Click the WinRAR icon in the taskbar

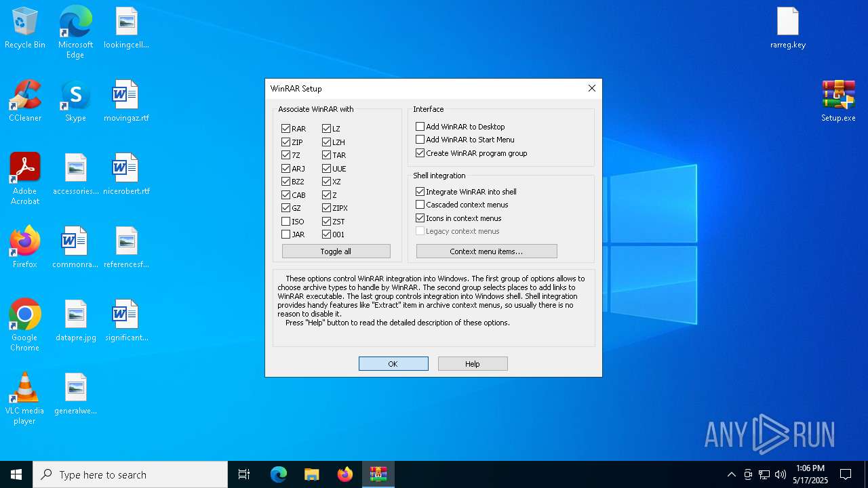pyautogui.click(x=378, y=474)
